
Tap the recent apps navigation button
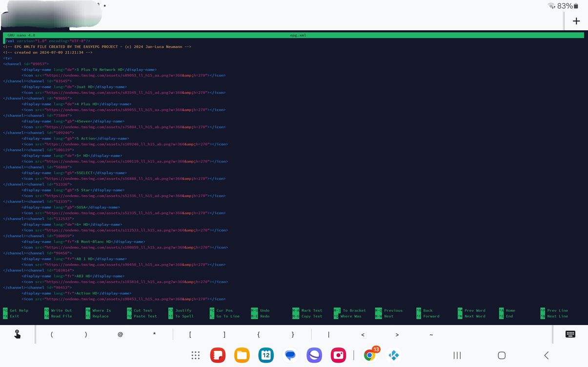tap(457, 355)
